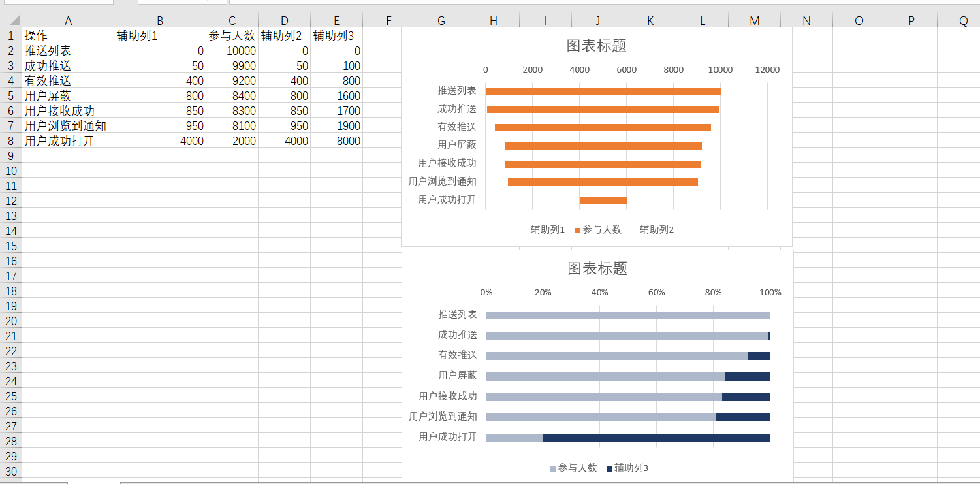Click cell C5 with value 8400
The image size is (980, 484).
click(x=232, y=95)
